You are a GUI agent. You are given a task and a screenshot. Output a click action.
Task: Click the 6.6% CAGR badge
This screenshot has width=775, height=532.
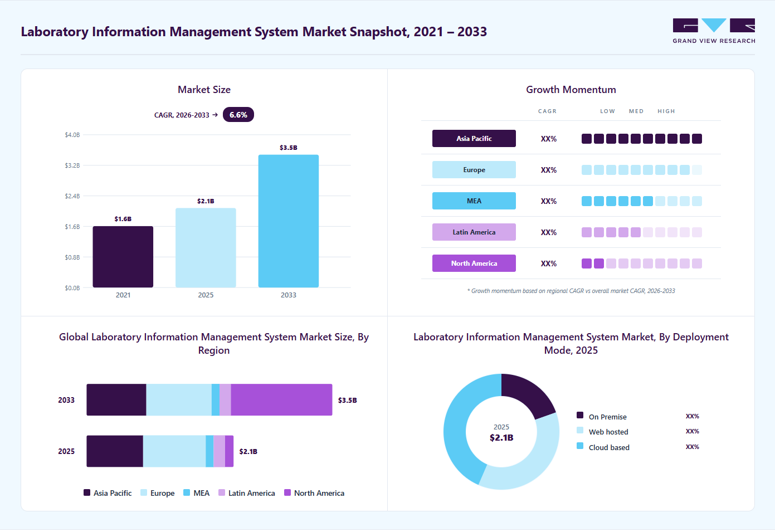pyautogui.click(x=238, y=115)
